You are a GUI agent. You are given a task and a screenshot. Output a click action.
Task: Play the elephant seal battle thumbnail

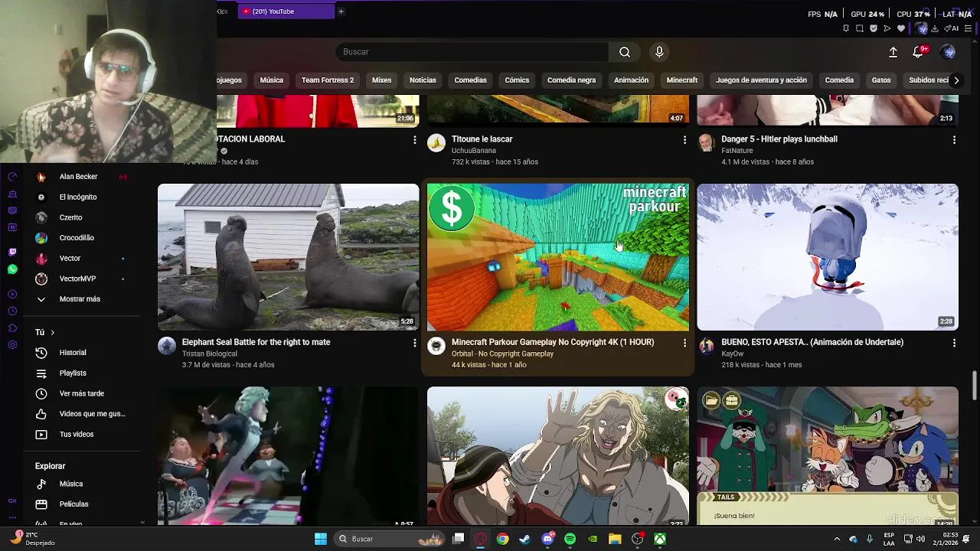pos(289,257)
